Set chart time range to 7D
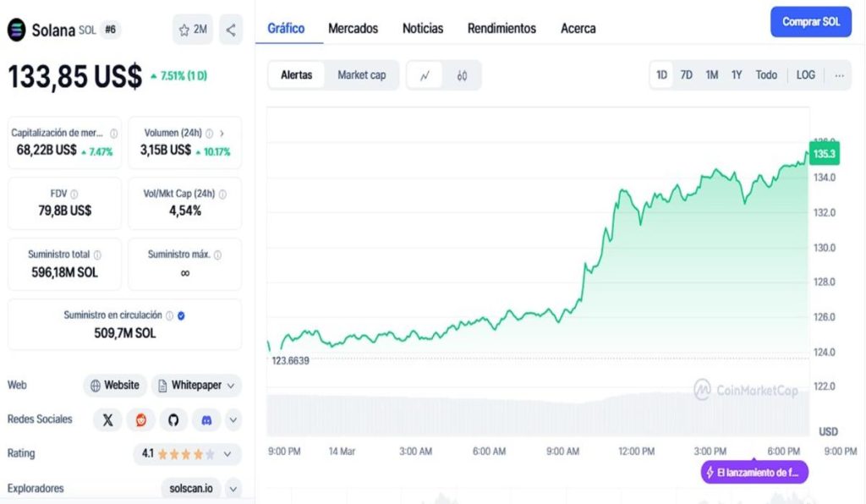This screenshot has width=866, height=504. [687, 75]
